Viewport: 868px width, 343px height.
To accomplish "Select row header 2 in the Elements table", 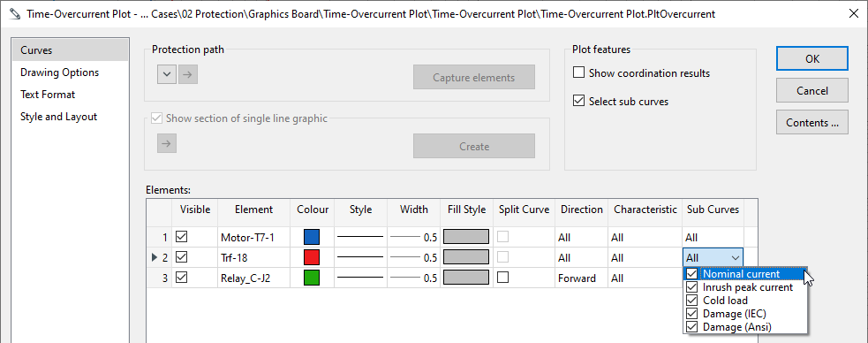I will coord(160,257).
